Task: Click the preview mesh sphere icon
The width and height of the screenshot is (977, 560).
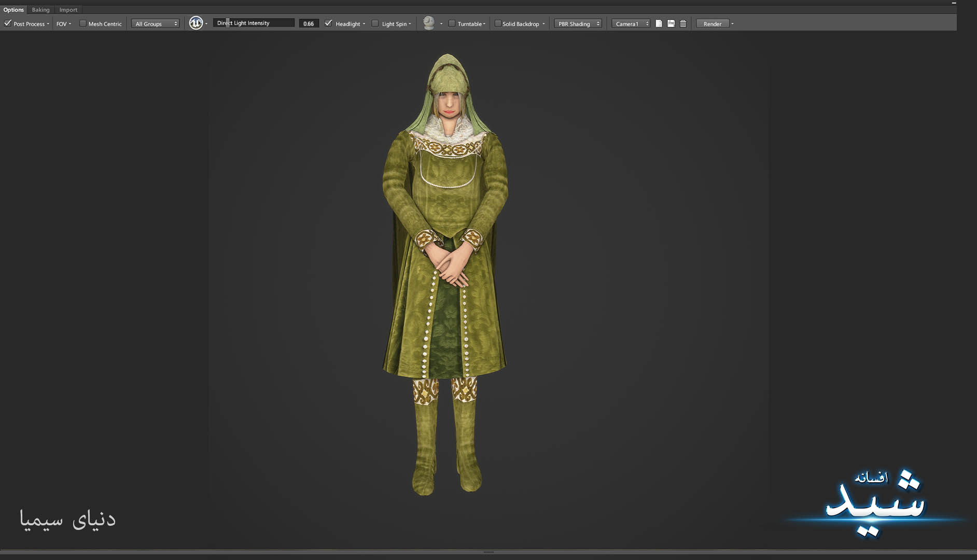Action: coord(429,23)
